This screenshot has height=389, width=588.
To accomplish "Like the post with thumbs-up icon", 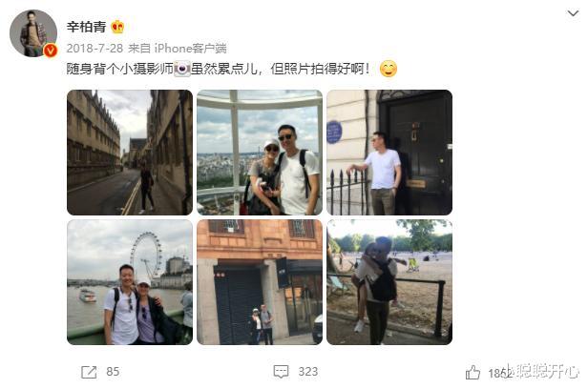I will coord(472,373).
